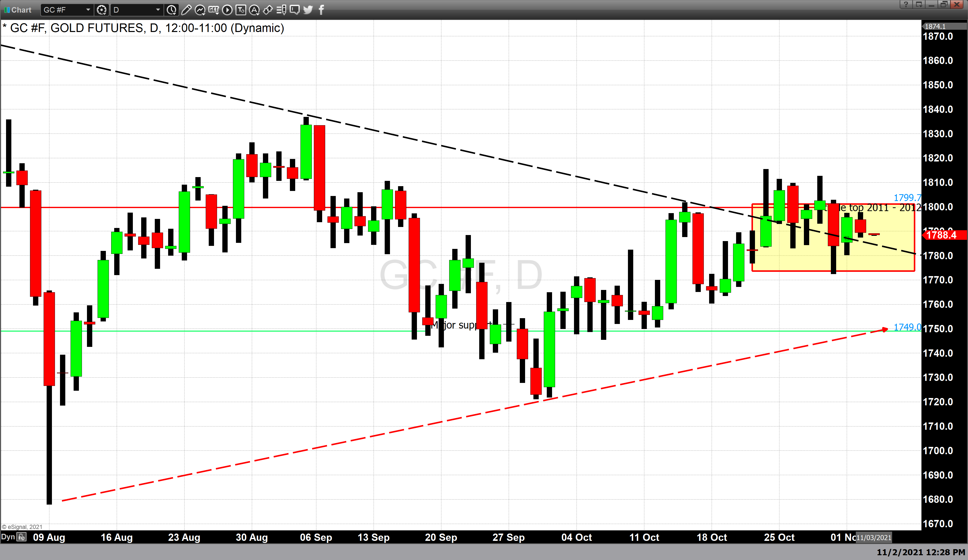Click the comment speech bubble icon
Viewport: 968px width, 560px height.
(x=295, y=10)
